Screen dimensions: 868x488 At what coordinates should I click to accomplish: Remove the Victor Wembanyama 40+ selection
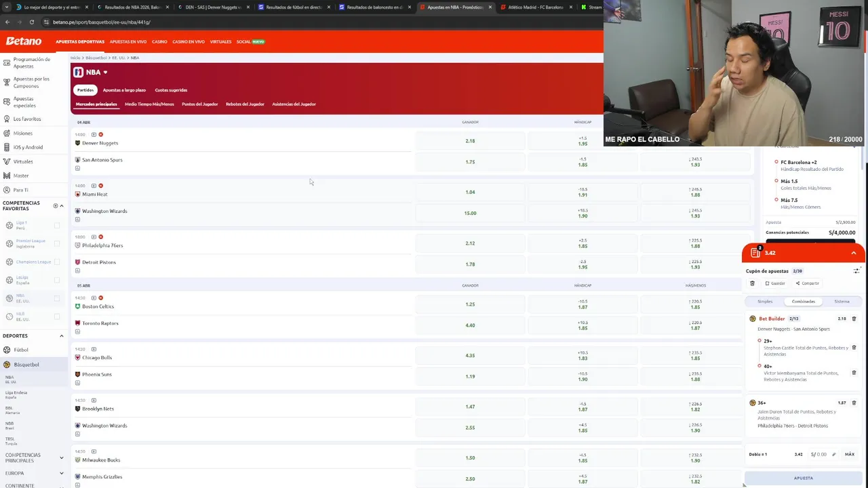(x=854, y=373)
